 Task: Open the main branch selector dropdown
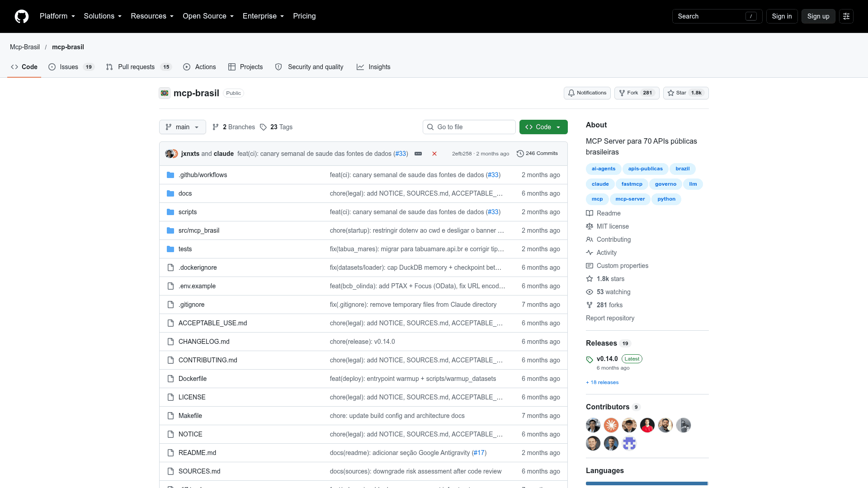183,127
